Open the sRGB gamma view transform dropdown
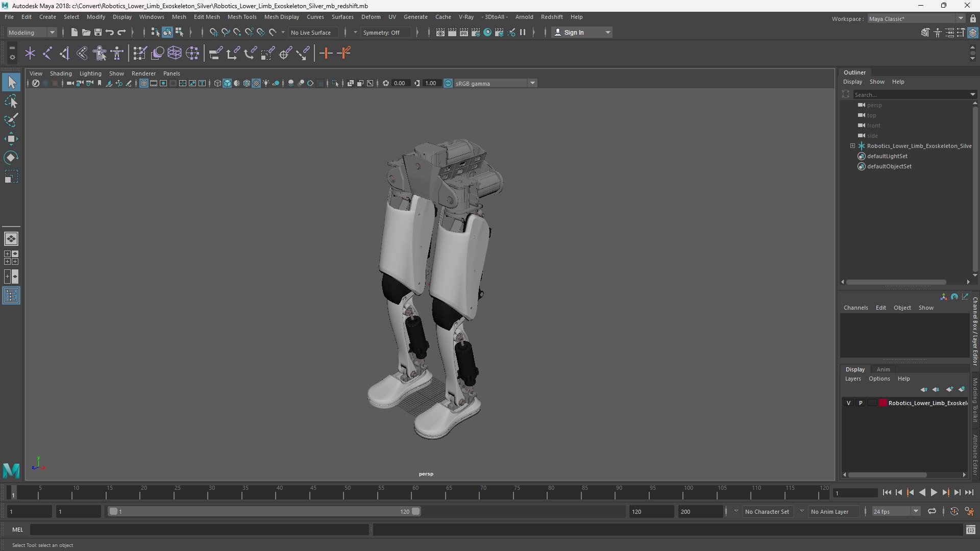Image resolution: width=980 pixels, height=551 pixels. pos(495,83)
